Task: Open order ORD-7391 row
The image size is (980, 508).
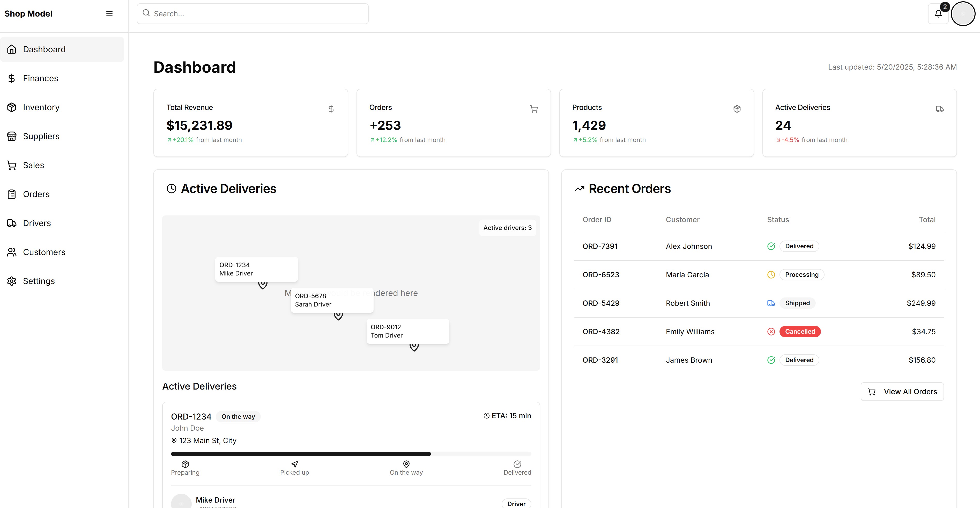Action: point(600,246)
